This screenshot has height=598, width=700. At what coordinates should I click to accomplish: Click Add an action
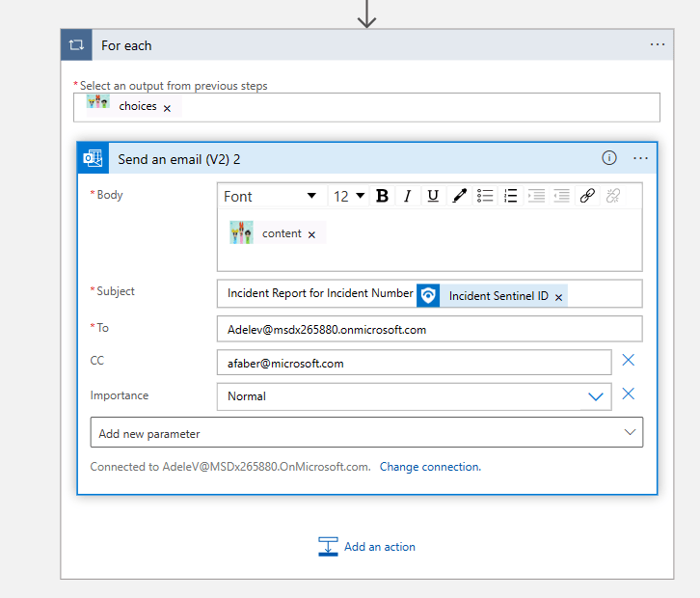367,547
